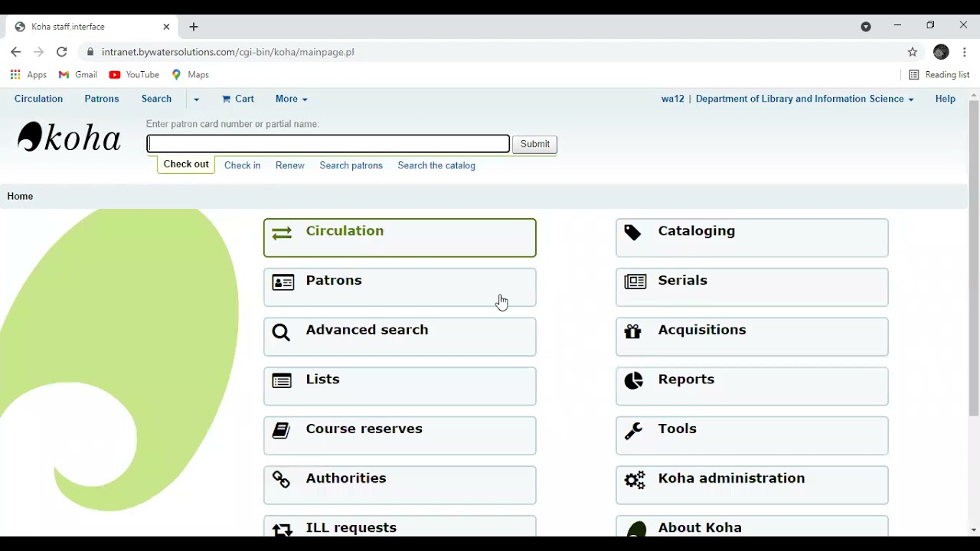980x551 pixels.
Task: Open the Cataloging module link
Action: (x=752, y=238)
